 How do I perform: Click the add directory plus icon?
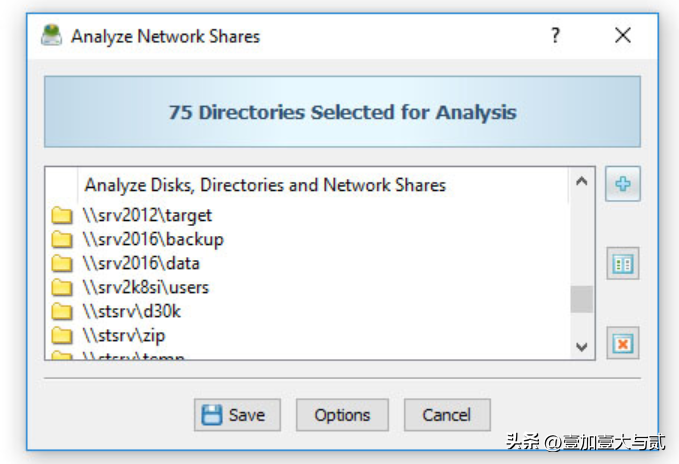pos(623,184)
